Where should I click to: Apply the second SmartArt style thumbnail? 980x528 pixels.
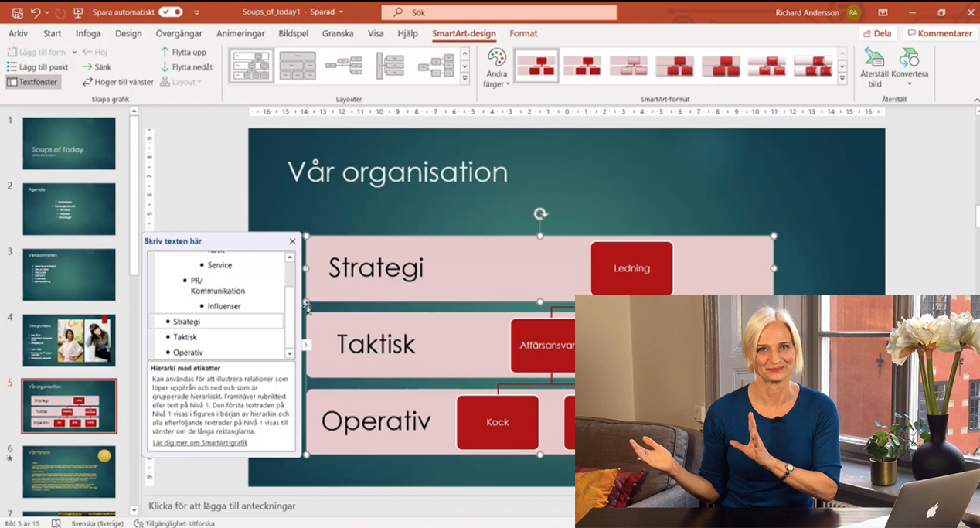pyautogui.click(x=582, y=66)
